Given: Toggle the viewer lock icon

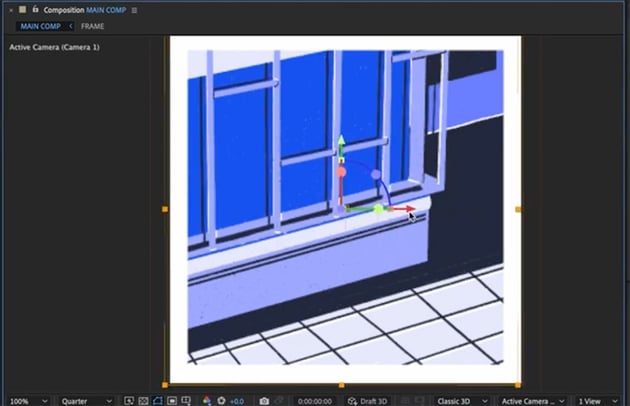Looking at the screenshot, I should [35, 9].
